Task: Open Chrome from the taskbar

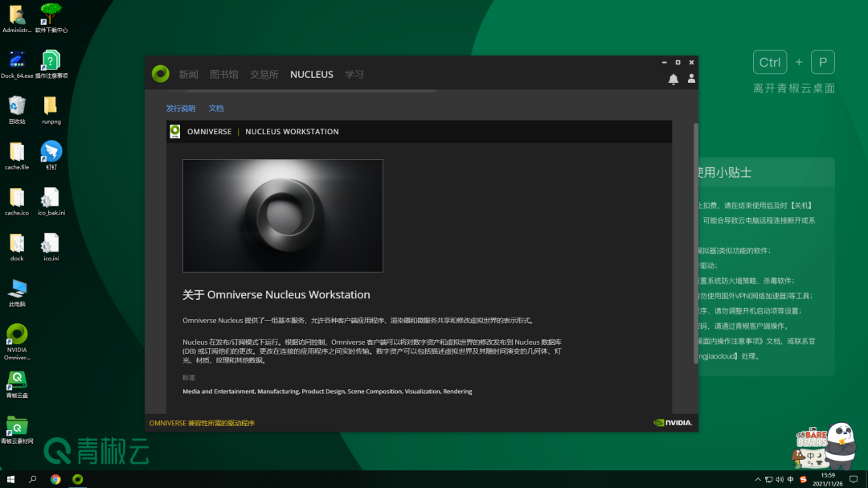Action: (55, 479)
